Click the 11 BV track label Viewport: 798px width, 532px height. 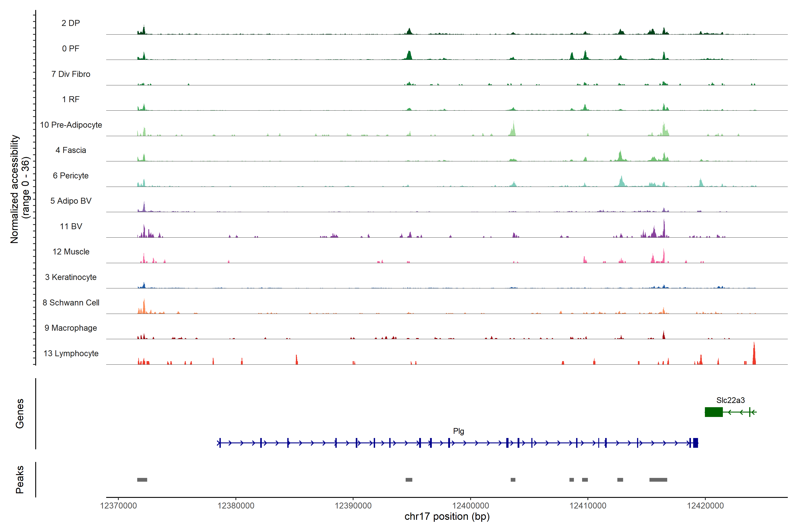[x=71, y=226]
